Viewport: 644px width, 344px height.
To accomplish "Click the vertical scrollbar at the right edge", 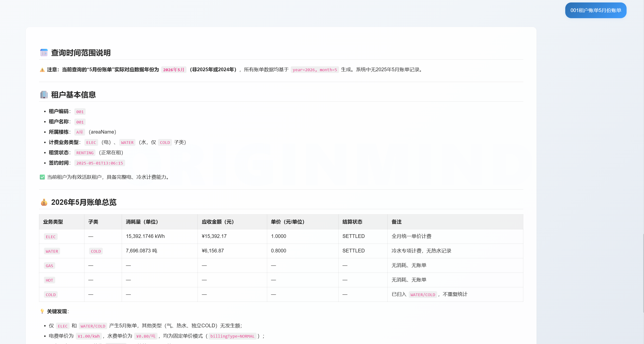I will click(x=643, y=273).
